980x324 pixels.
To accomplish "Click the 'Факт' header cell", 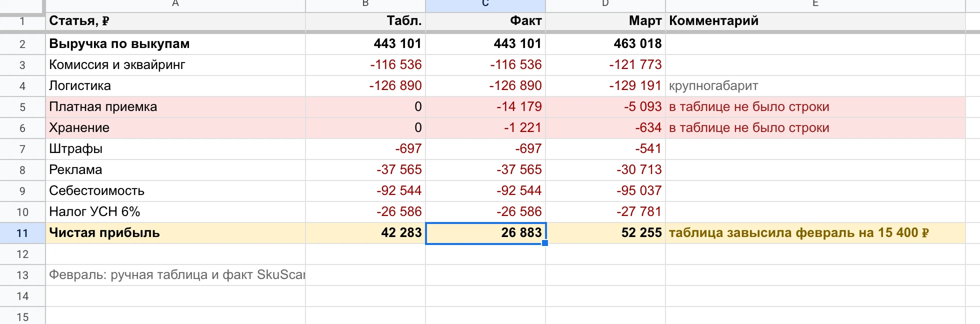I will click(485, 21).
